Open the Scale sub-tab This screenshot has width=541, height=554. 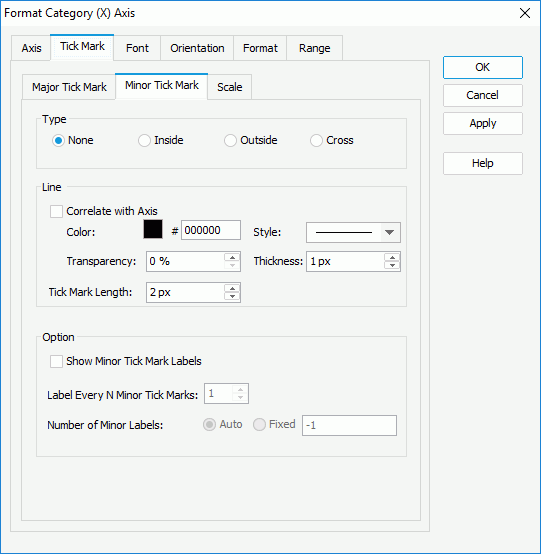[x=230, y=87]
